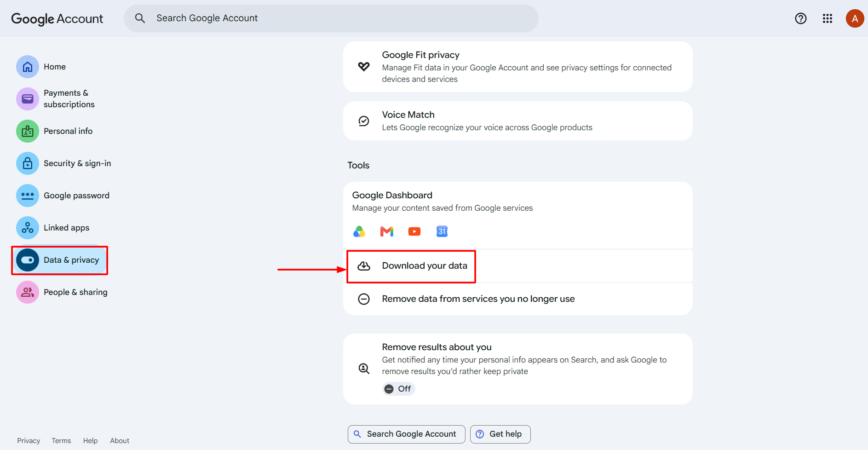Open the Personal info section

pos(68,131)
